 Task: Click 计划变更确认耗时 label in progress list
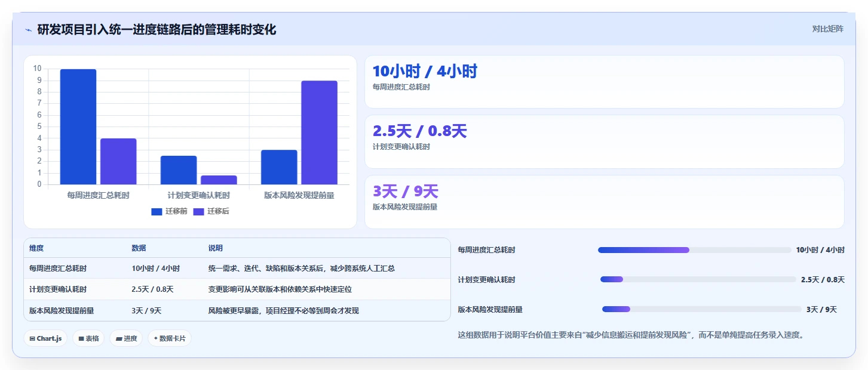point(487,279)
